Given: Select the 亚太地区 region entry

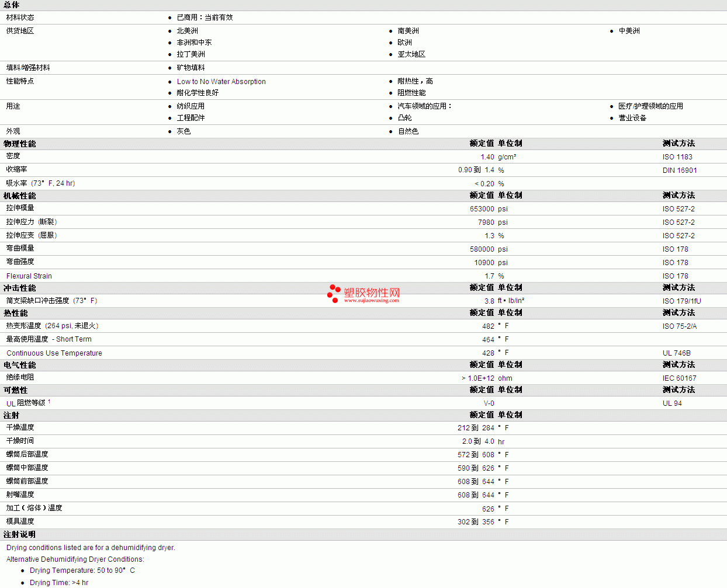Looking at the screenshot, I should coord(411,54).
